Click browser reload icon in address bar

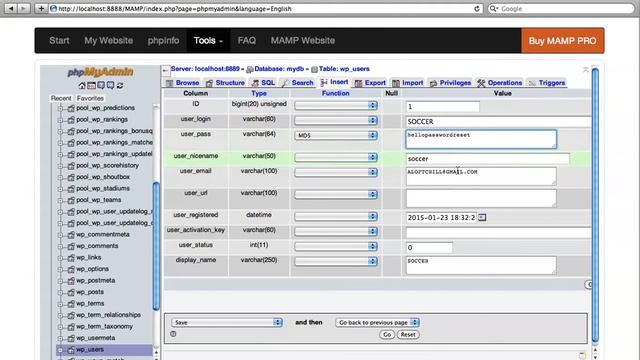pos(476,9)
